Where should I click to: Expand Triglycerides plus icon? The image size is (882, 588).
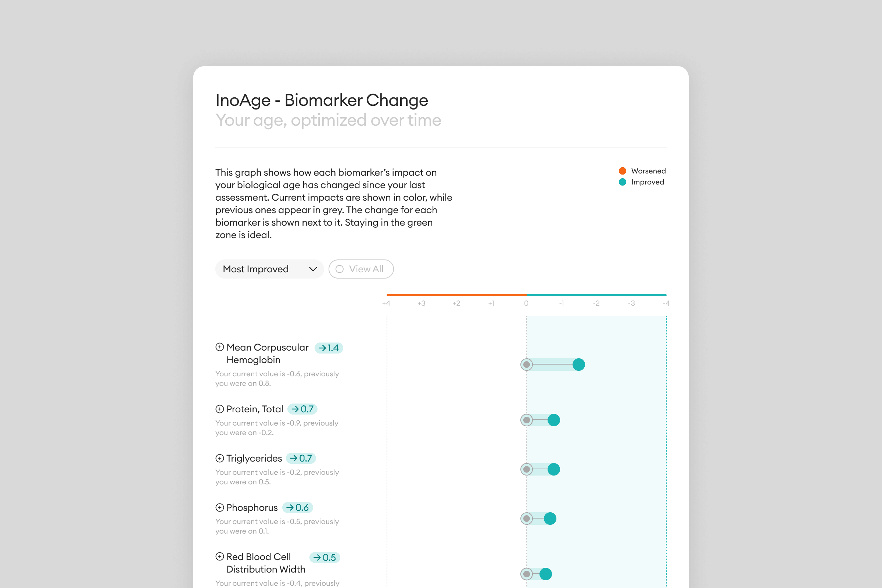click(x=220, y=458)
